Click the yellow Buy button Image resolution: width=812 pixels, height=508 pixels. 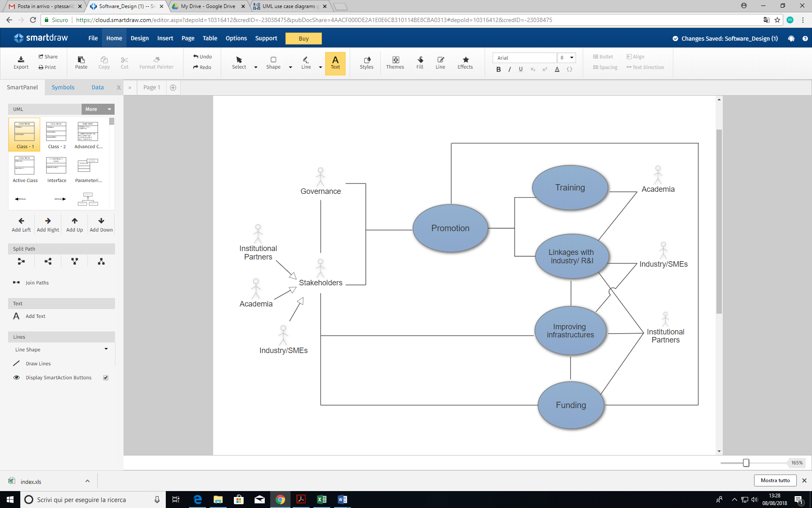(304, 39)
